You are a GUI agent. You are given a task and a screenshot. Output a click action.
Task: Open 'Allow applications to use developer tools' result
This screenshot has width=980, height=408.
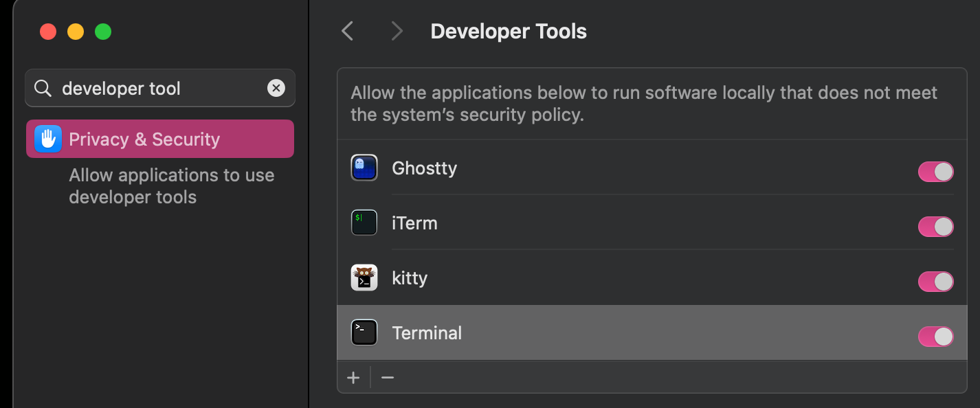pos(172,186)
